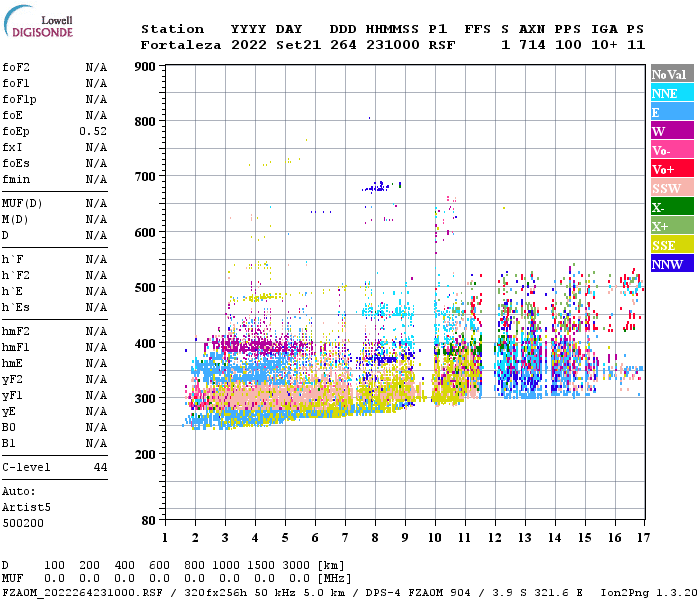This screenshot has width=700, height=600.
Task: Click the IGA value 10+
Action: tap(604, 45)
